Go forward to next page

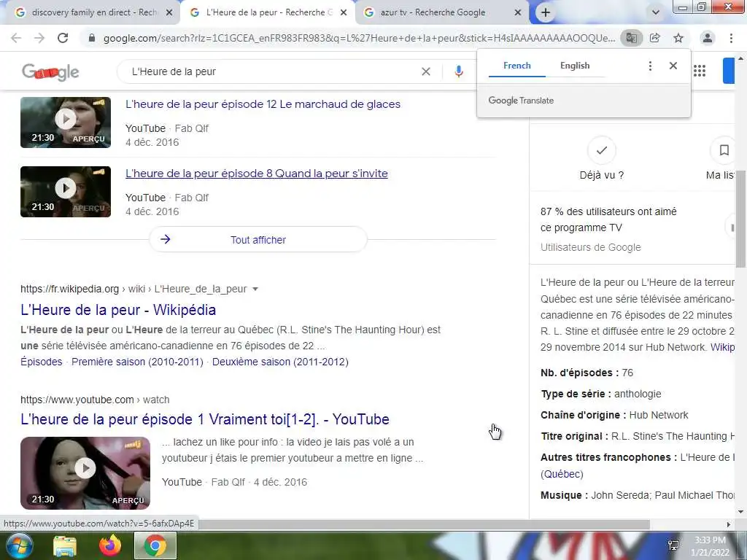click(39, 38)
